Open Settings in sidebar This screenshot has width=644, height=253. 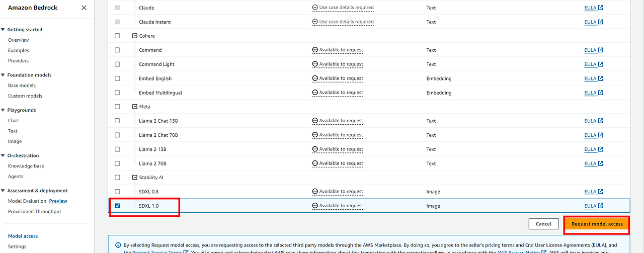[17, 247]
